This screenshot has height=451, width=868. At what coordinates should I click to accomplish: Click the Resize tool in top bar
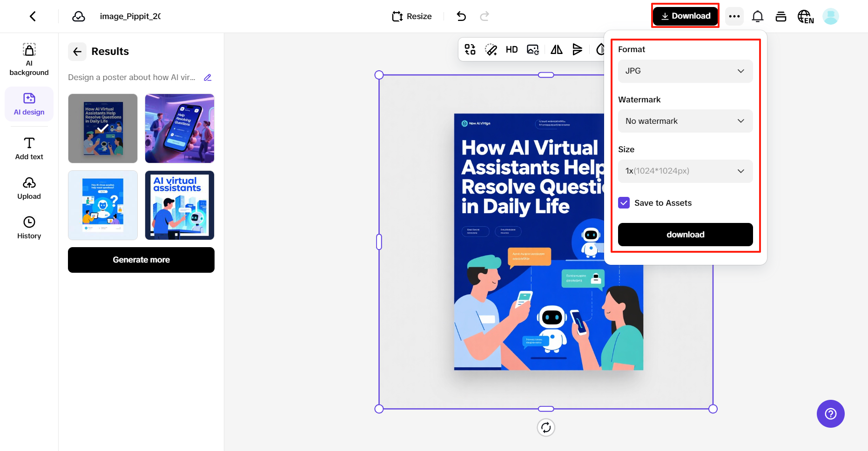[x=412, y=16]
